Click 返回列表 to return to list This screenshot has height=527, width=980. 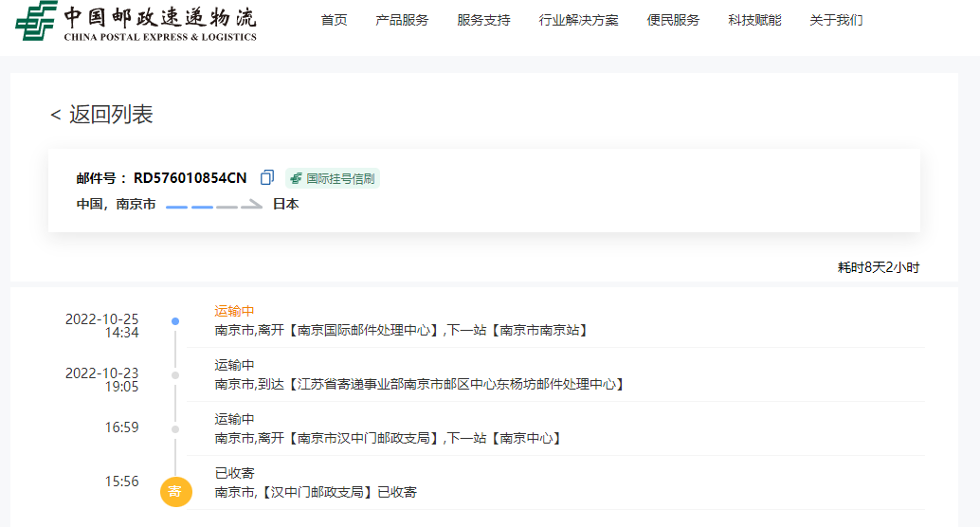tap(111, 115)
